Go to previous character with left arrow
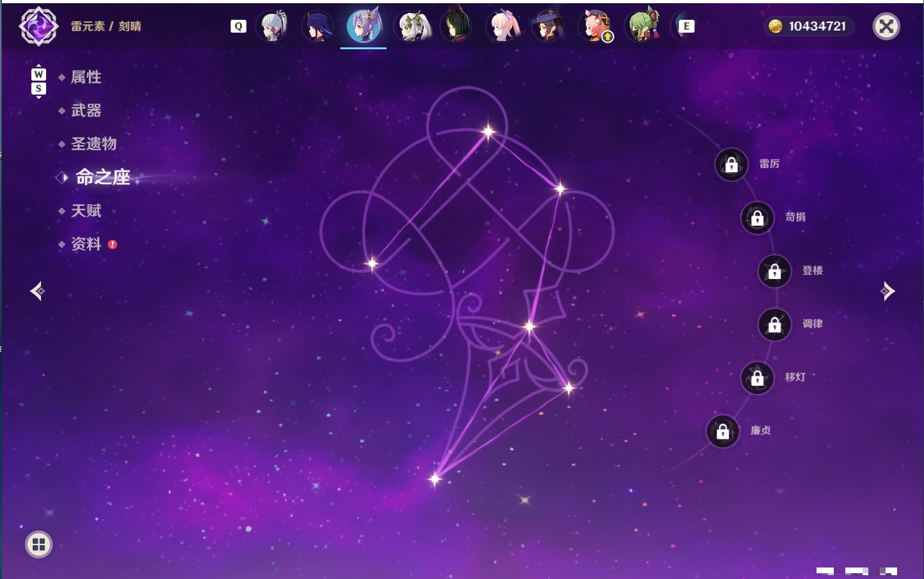Image resolution: width=924 pixels, height=579 pixels. (38, 291)
